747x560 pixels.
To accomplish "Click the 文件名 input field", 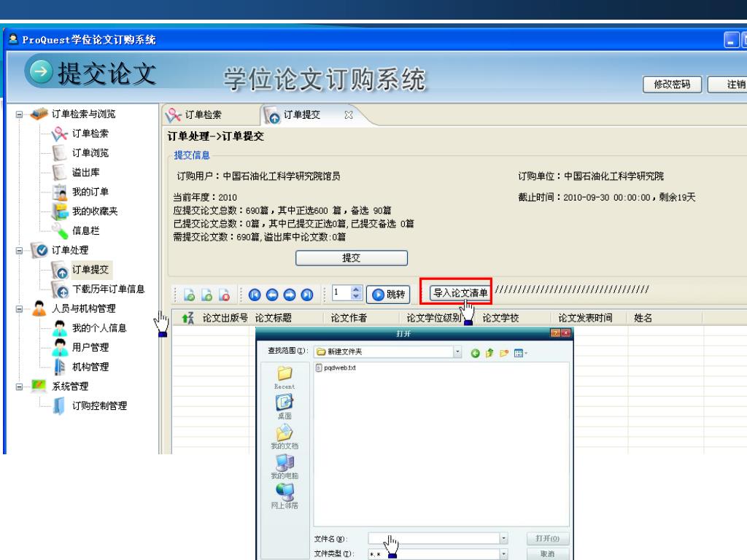I will [433, 539].
